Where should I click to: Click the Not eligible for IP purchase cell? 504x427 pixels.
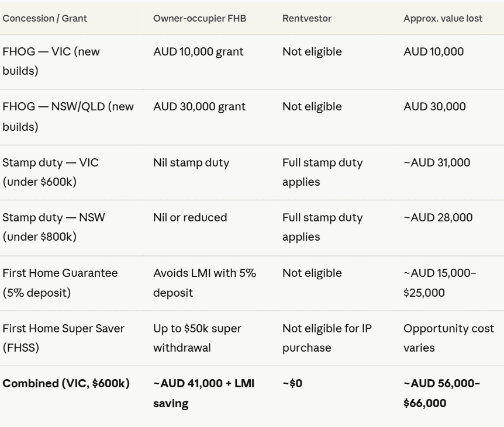[x=327, y=338]
